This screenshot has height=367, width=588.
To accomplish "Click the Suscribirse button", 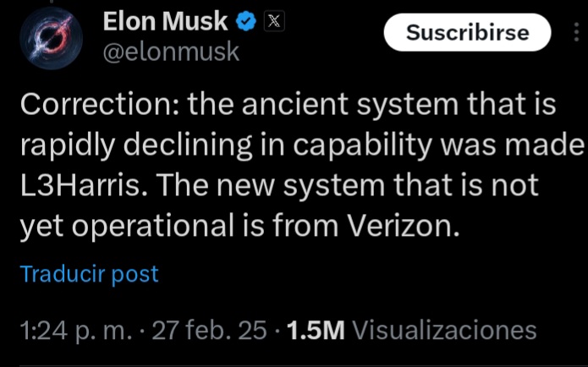I will (467, 33).
